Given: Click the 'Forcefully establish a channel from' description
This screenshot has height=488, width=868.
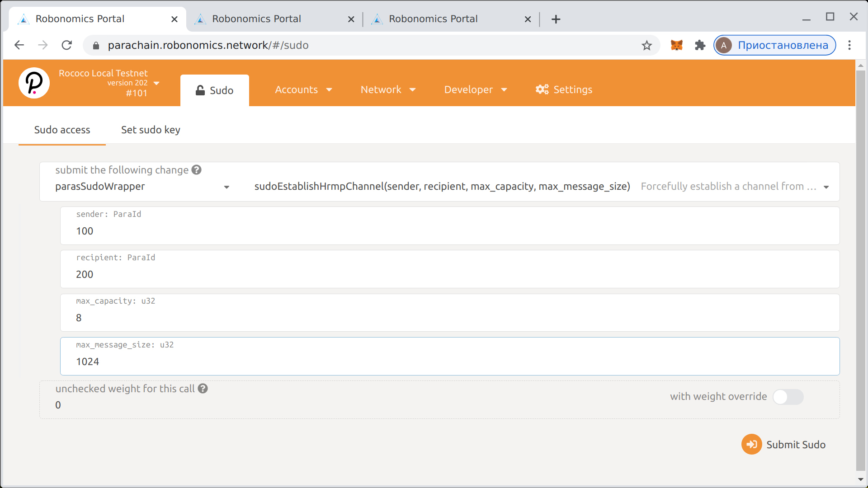Looking at the screenshot, I should pyautogui.click(x=728, y=186).
